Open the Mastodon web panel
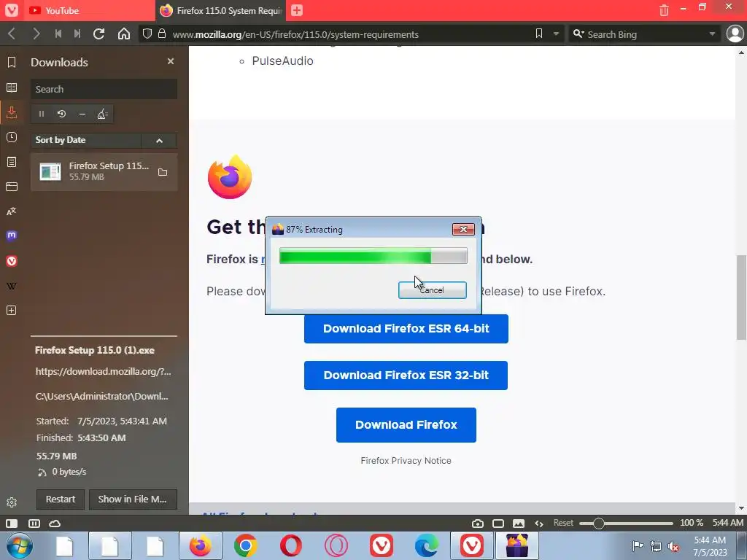The height and width of the screenshot is (560, 747). [x=12, y=236]
